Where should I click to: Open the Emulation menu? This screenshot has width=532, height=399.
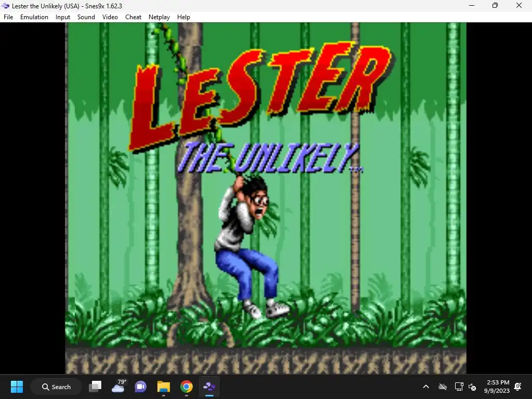(34, 17)
